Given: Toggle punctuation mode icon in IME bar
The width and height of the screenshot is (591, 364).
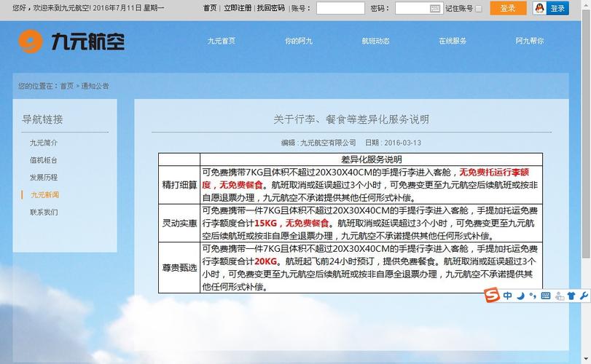Looking at the screenshot, I should [533, 296].
